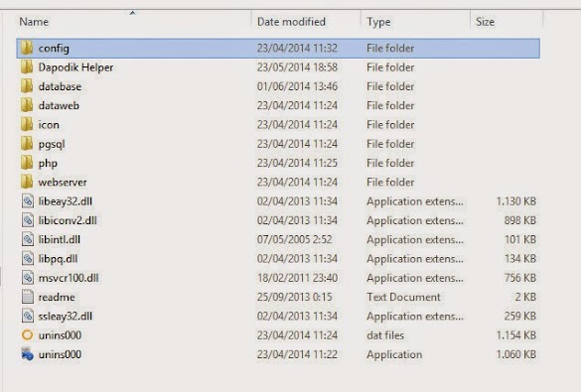The width and height of the screenshot is (581, 392).
Task: Click date 07/05/2005 2:52
Action: (x=295, y=239)
